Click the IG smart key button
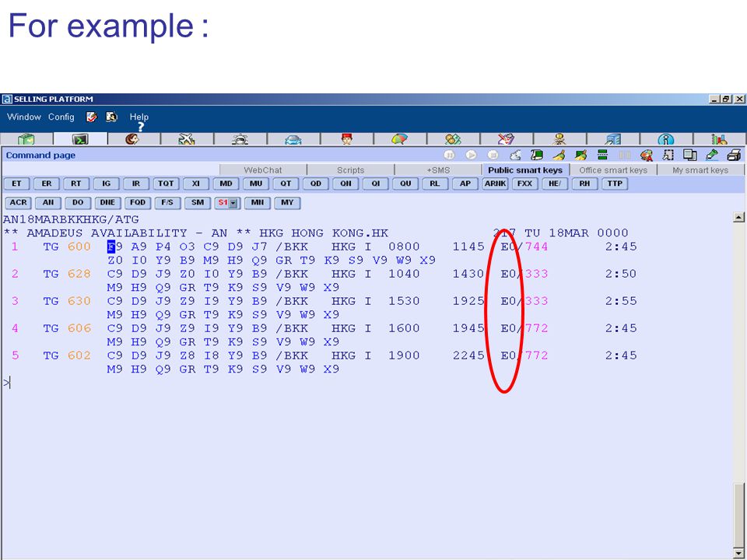 tap(107, 184)
